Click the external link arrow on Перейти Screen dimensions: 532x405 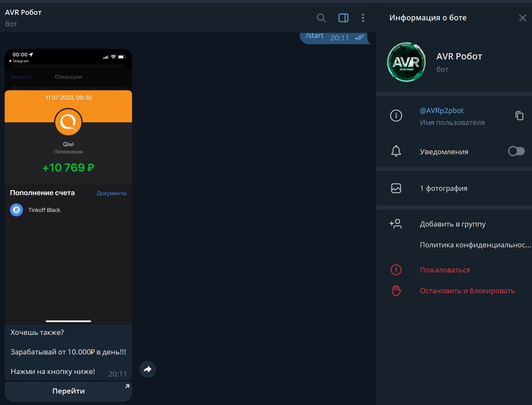(x=127, y=386)
